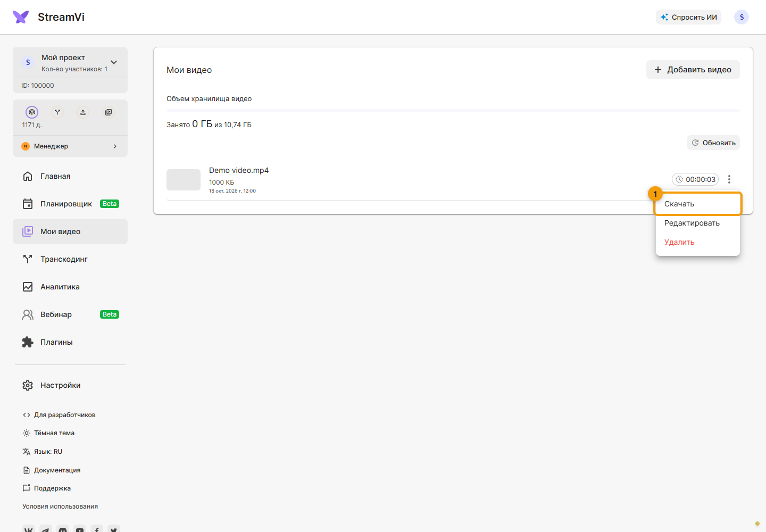
Task: Choose Редактировать in the video menu
Action: (698, 223)
